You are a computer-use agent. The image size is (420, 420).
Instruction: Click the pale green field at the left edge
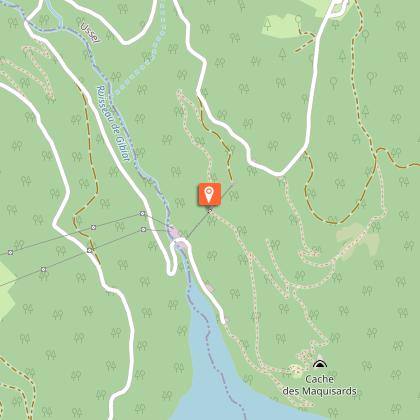[6, 290]
